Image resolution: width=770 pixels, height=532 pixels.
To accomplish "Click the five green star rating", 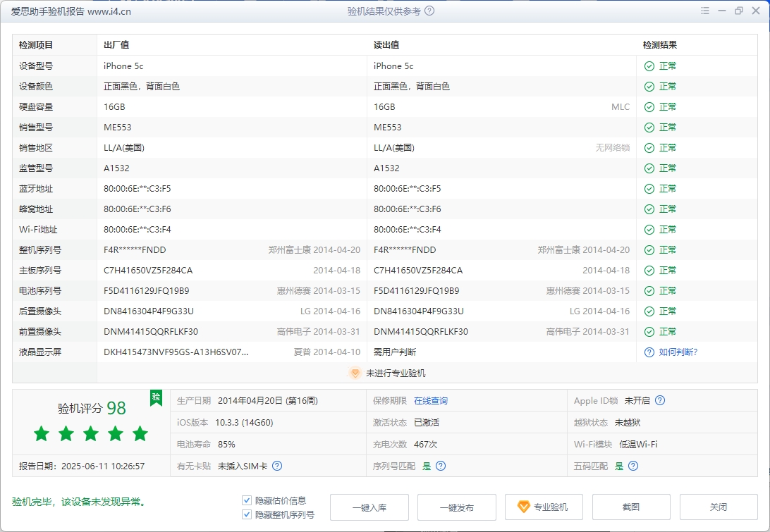I will (x=91, y=434).
